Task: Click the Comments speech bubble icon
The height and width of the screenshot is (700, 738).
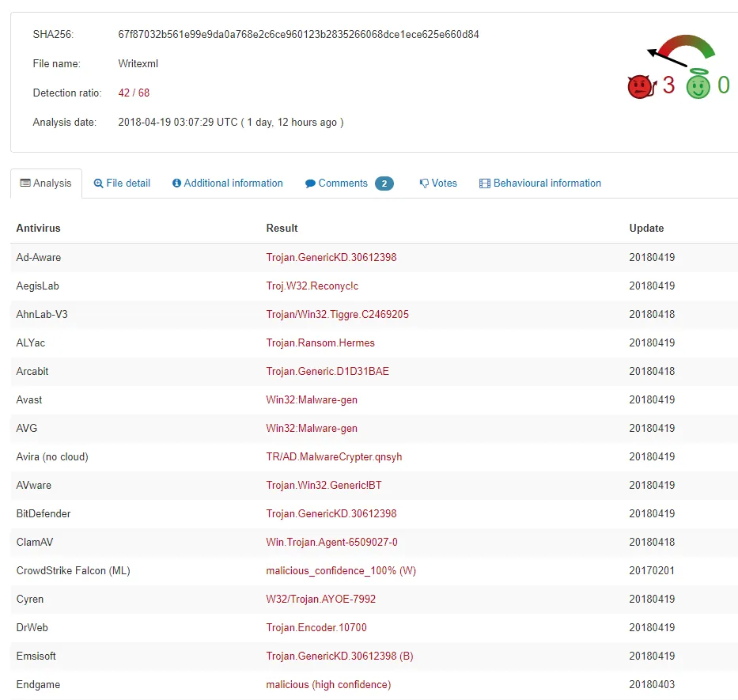Action: tap(310, 184)
